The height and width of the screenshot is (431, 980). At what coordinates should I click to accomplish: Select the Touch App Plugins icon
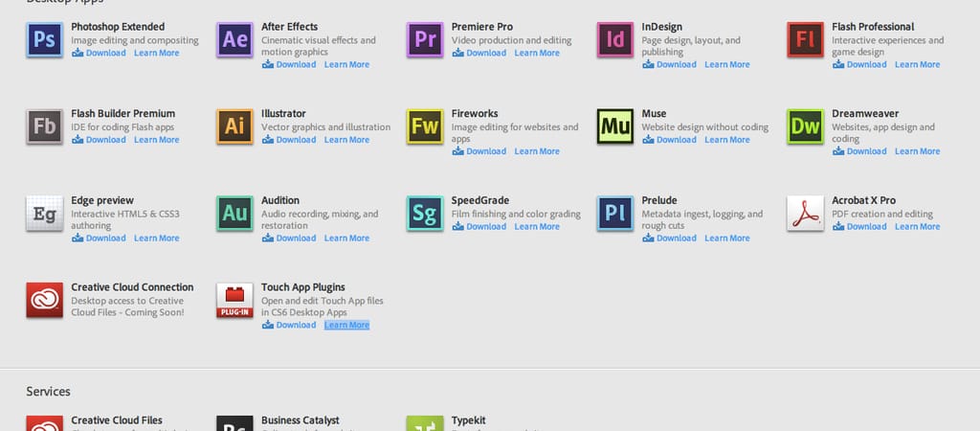click(x=234, y=301)
